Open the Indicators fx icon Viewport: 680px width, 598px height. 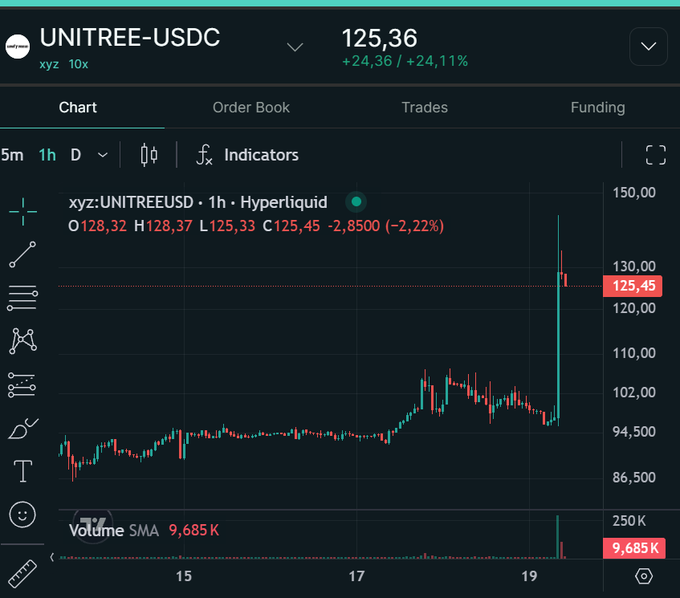pos(204,155)
